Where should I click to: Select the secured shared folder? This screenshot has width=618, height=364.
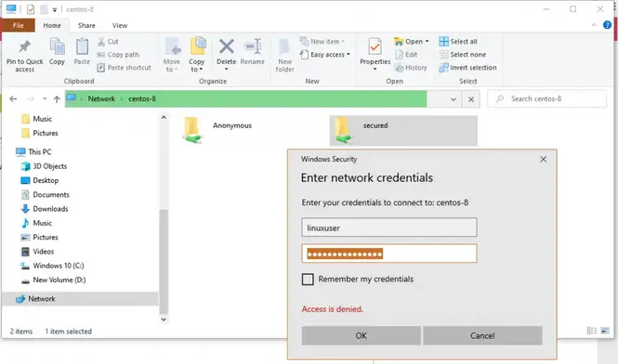point(403,130)
